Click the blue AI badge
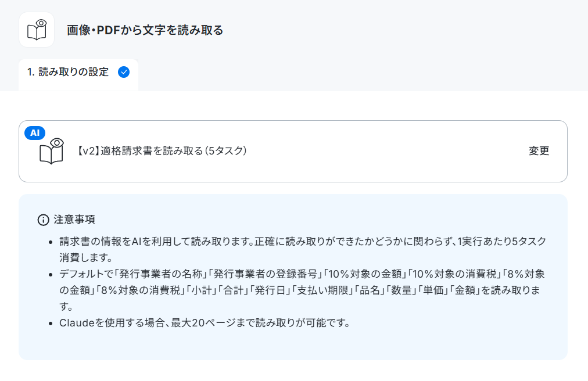Image resolution: width=588 pixels, height=381 pixels. point(35,133)
